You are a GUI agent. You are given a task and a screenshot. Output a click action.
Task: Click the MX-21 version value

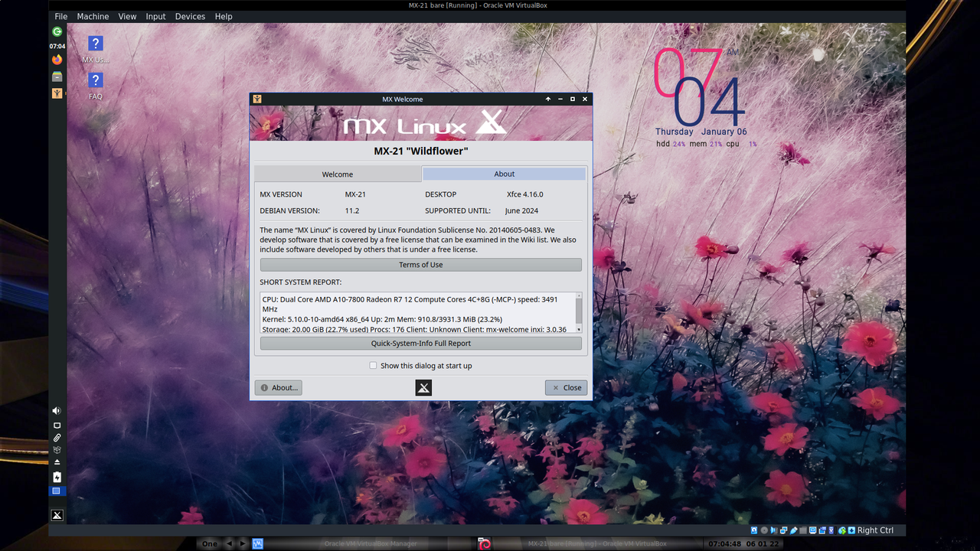pos(355,194)
